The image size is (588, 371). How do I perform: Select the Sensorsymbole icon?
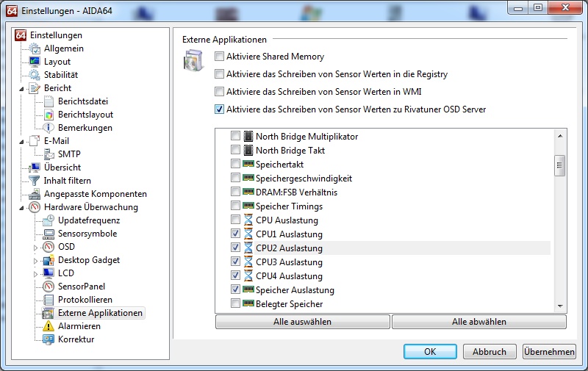pos(49,234)
